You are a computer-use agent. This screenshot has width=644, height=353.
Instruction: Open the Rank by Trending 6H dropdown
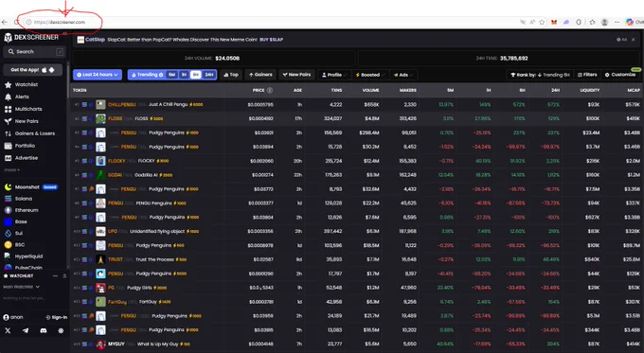click(x=539, y=75)
